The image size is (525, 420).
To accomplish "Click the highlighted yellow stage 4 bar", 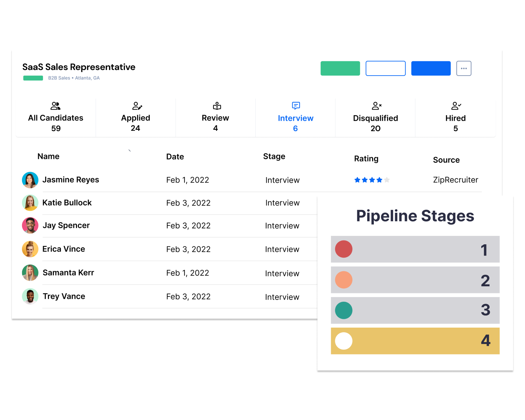I will point(415,341).
